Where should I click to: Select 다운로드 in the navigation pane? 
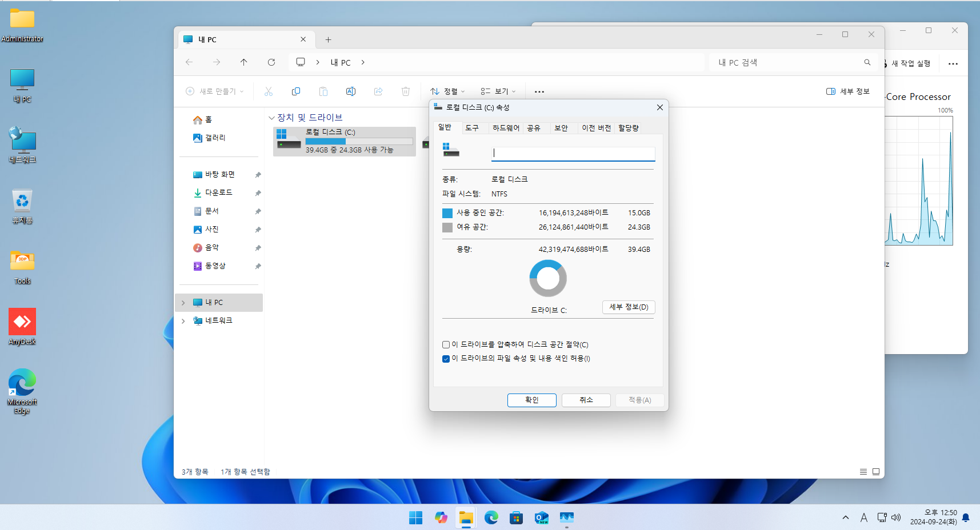219,193
